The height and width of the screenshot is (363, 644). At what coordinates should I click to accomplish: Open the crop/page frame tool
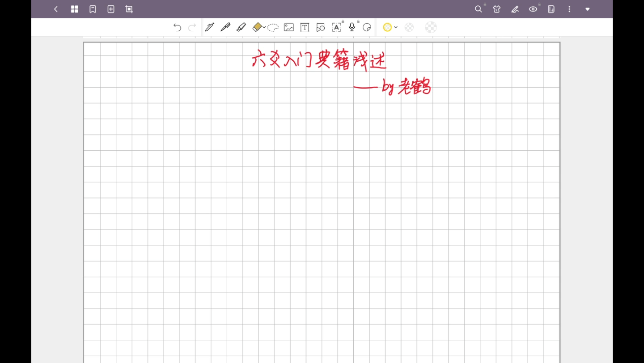pos(129,9)
